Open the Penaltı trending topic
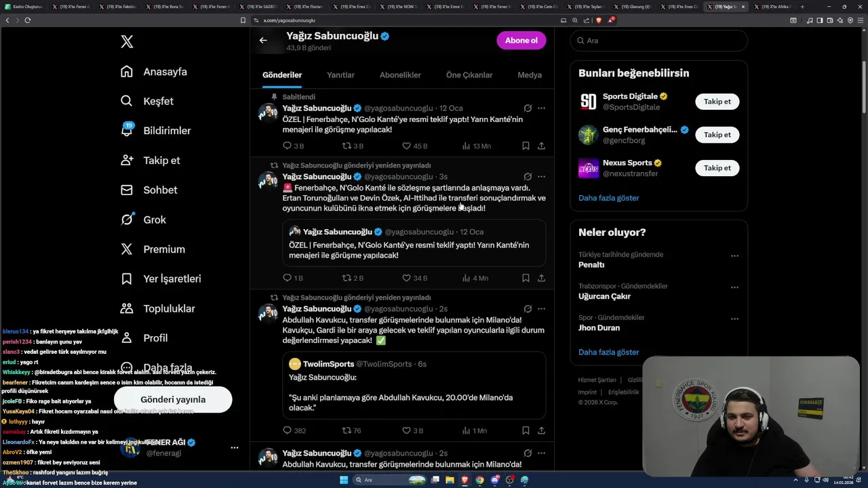This screenshot has height=488, width=868. coord(591,265)
